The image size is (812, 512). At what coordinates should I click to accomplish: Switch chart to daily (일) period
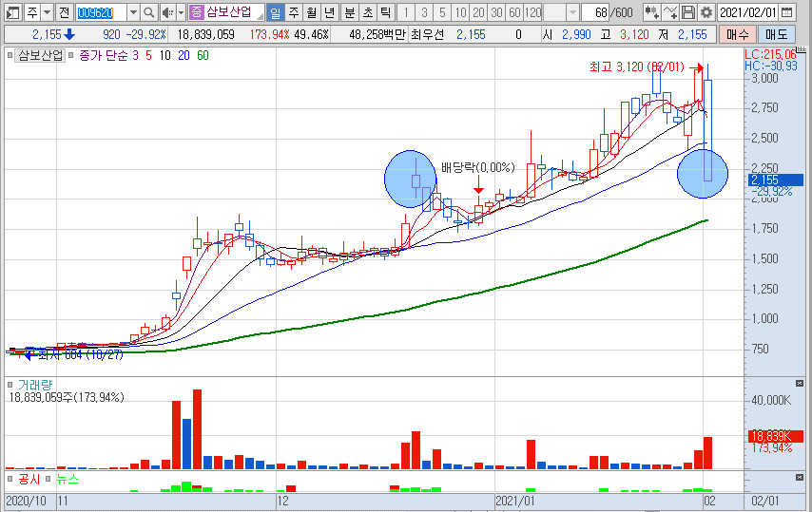click(x=275, y=12)
